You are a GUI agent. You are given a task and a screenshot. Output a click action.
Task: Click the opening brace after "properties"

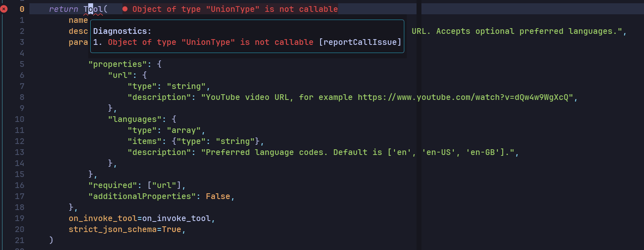coord(159,64)
